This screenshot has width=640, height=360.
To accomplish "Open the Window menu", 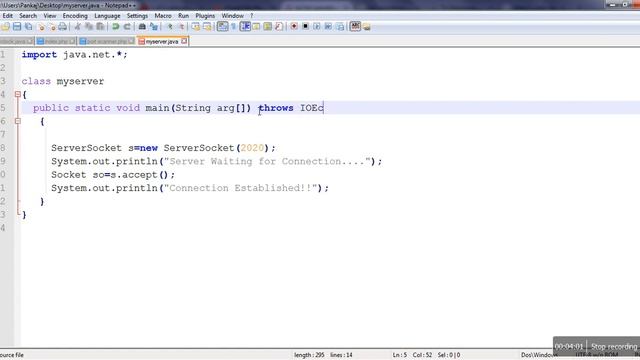I will click(x=233, y=16).
